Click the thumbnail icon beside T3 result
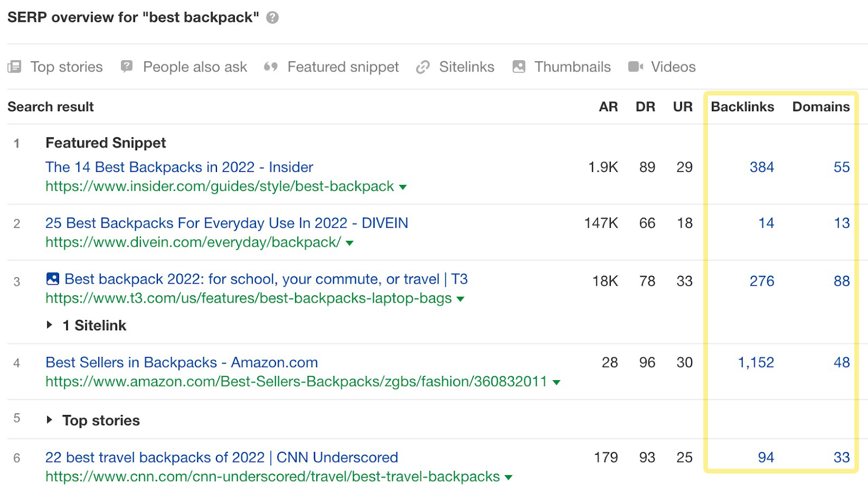Screen dimensions: 868x493 tap(53, 279)
